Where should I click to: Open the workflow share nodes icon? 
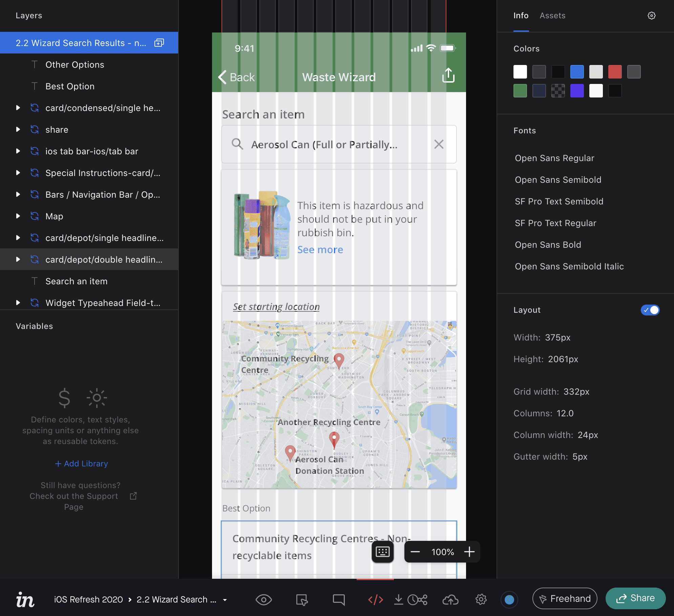(422, 599)
